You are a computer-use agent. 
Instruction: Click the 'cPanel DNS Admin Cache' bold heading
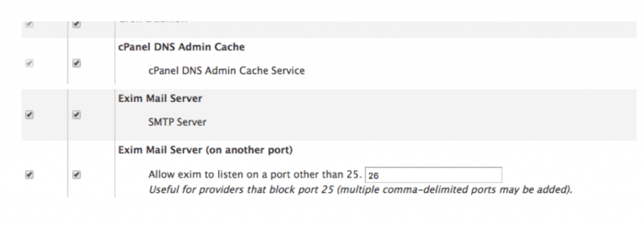[x=182, y=47]
